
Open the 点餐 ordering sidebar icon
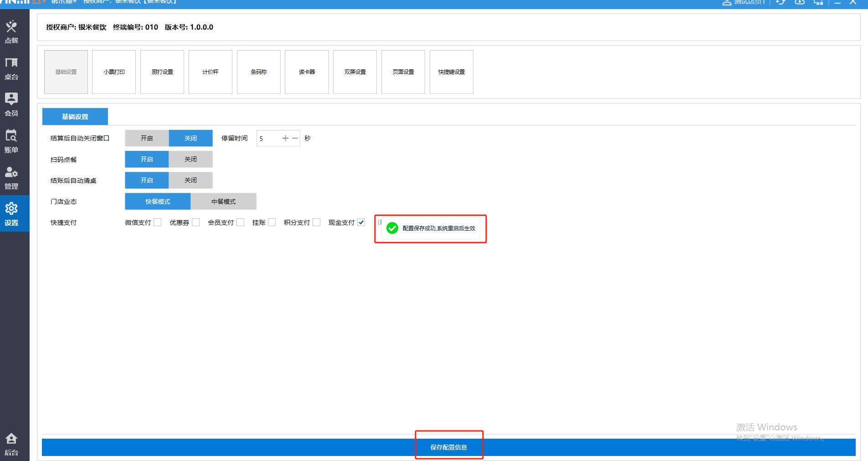(x=11, y=31)
